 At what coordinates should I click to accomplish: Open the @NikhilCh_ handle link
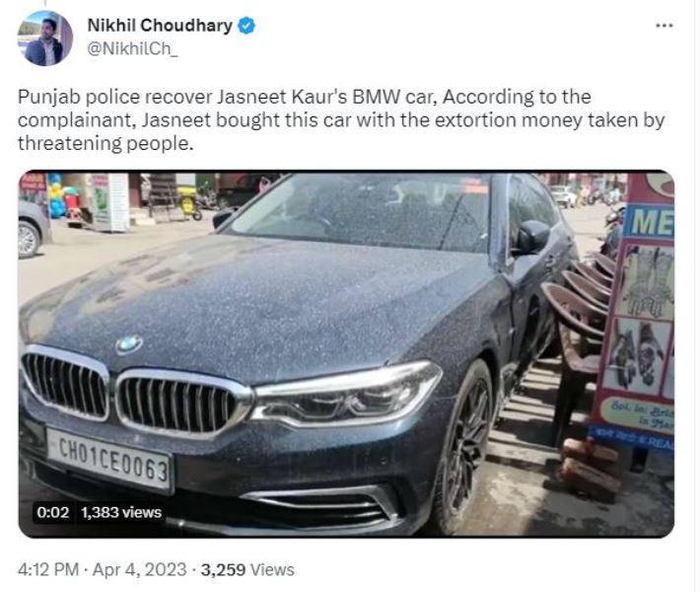tap(132, 48)
